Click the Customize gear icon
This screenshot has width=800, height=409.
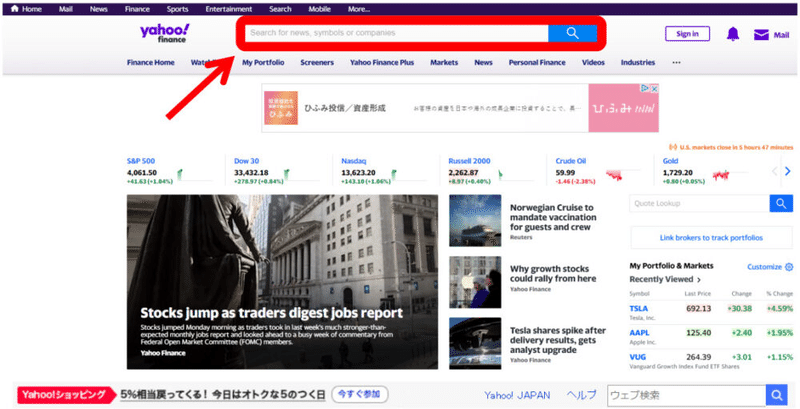coord(789,267)
